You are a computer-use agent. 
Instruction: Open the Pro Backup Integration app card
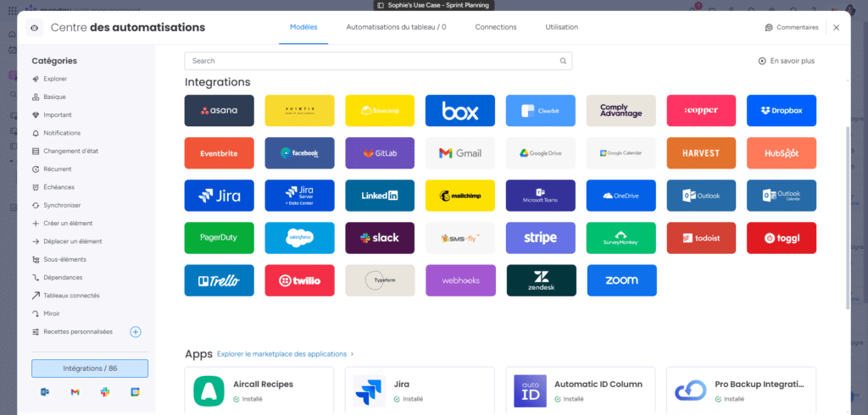[x=741, y=390]
